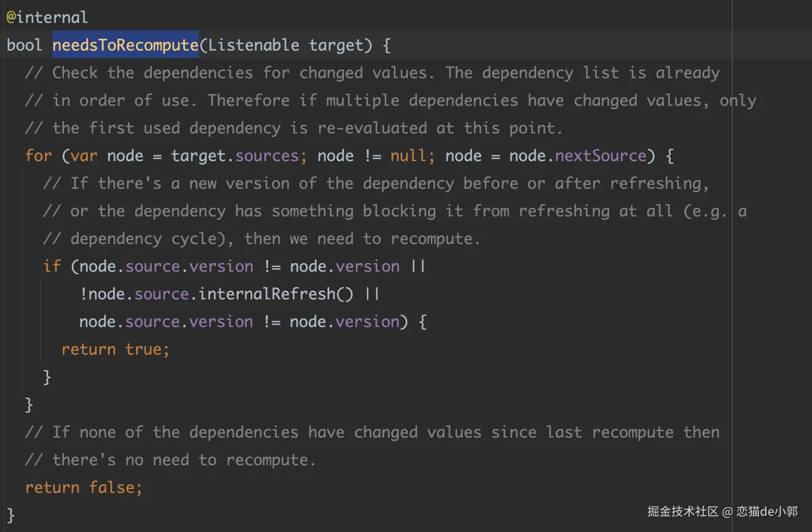Viewport: 812px width, 532px height.
Task: Click the bool return type keyword
Action: (24, 45)
